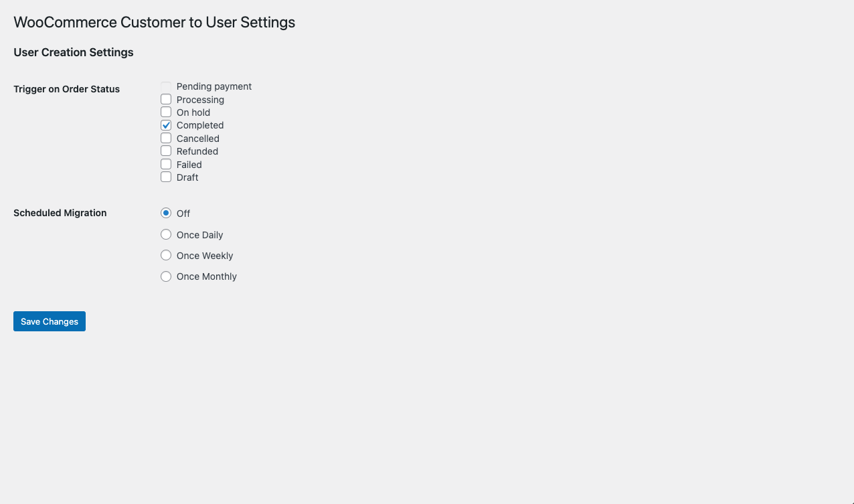This screenshot has width=854, height=504.
Task: Click the 'Refunded' label text
Action: (x=197, y=151)
